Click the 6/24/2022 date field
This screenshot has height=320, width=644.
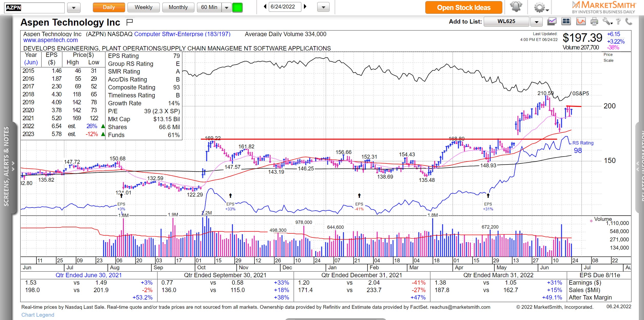coord(285,7)
